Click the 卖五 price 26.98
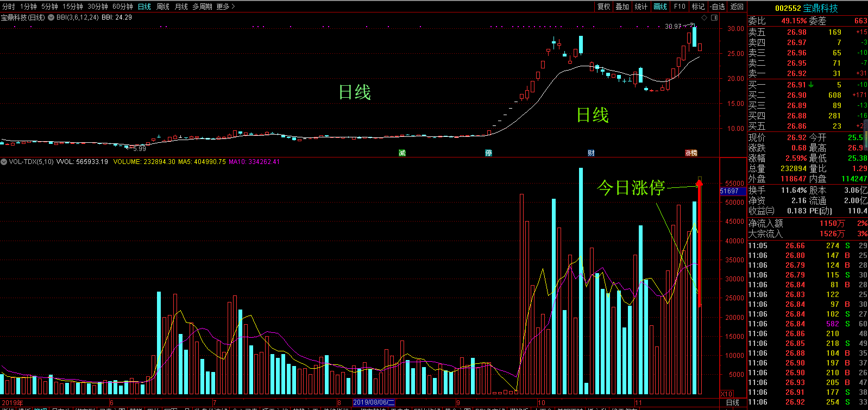The height and width of the screenshot is (410, 868). 797,32
